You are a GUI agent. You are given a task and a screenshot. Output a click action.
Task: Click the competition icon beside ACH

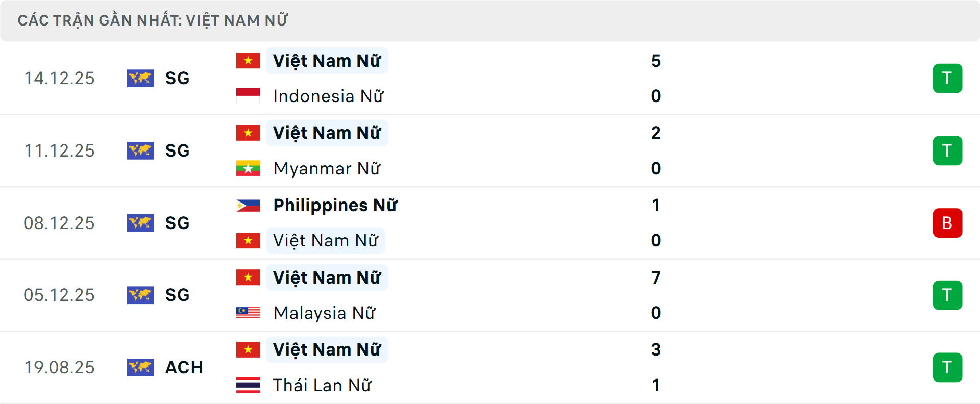(x=140, y=367)
